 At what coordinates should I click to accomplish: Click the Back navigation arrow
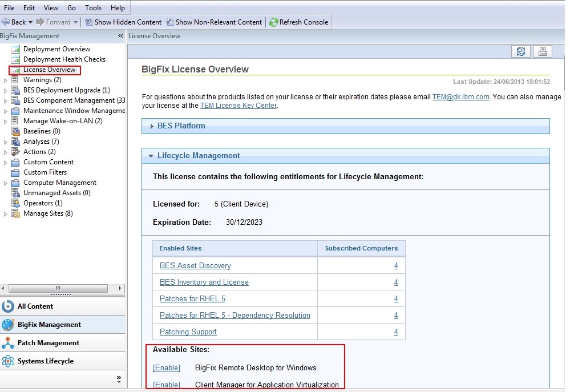pos(6,22)
